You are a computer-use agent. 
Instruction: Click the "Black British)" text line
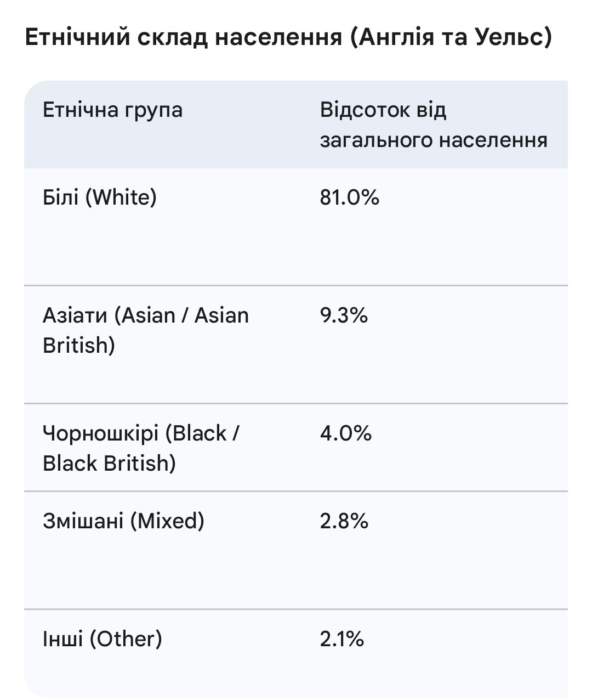click(x=109, y=463)
